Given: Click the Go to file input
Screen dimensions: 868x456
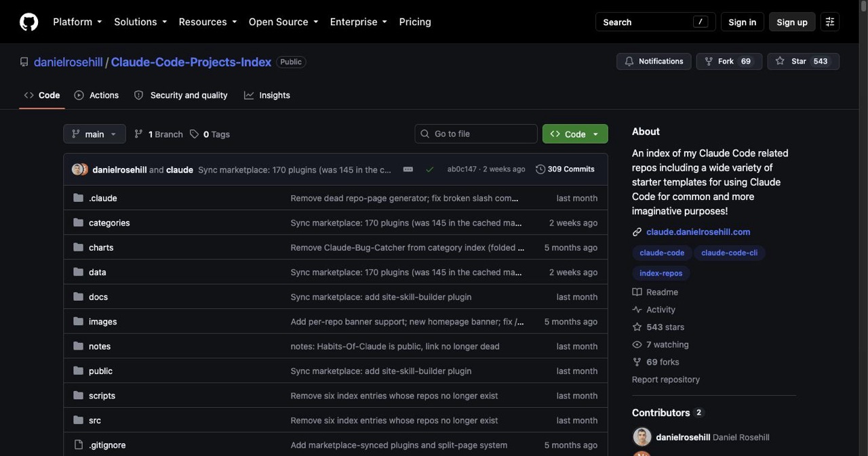Looking at the screenshot, I should pos(476,134).
